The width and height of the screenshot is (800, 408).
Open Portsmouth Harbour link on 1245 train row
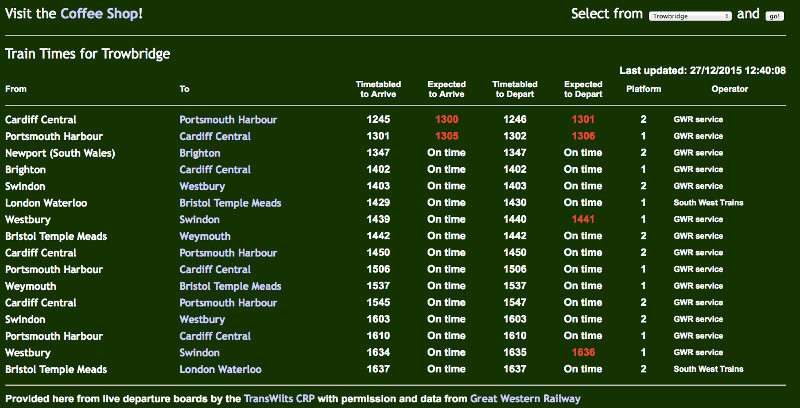228,120
